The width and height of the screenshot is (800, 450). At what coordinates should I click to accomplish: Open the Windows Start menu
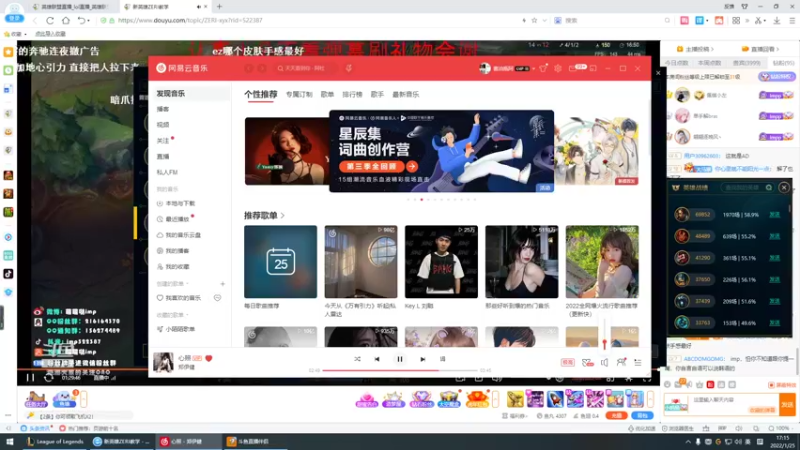pyautogui.click(x=9, y=441)
